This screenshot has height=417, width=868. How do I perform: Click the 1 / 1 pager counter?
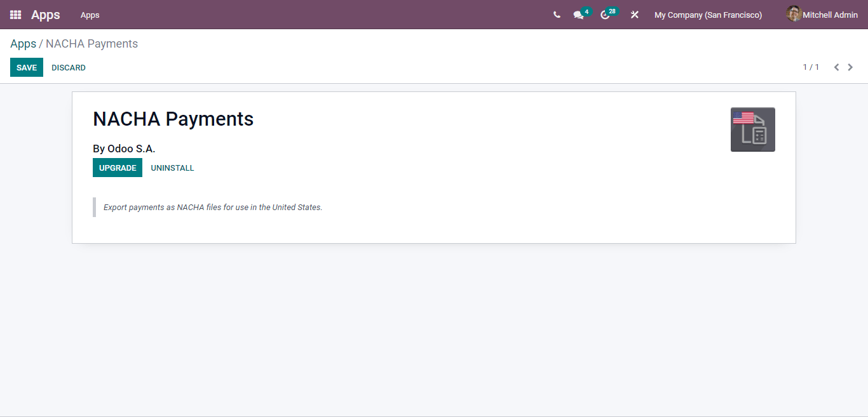[811, 67]
